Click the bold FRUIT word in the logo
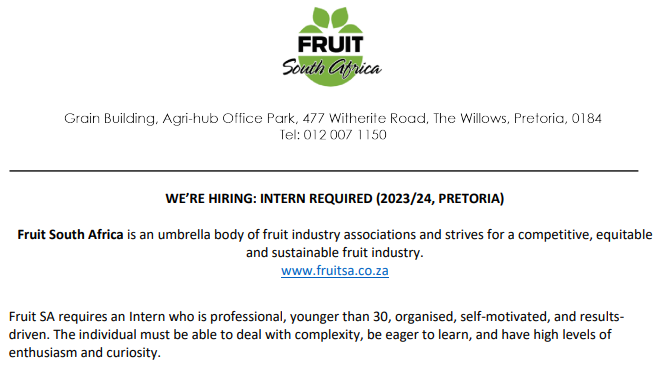This screenshot has height=386, width=672. pos(330,45)
